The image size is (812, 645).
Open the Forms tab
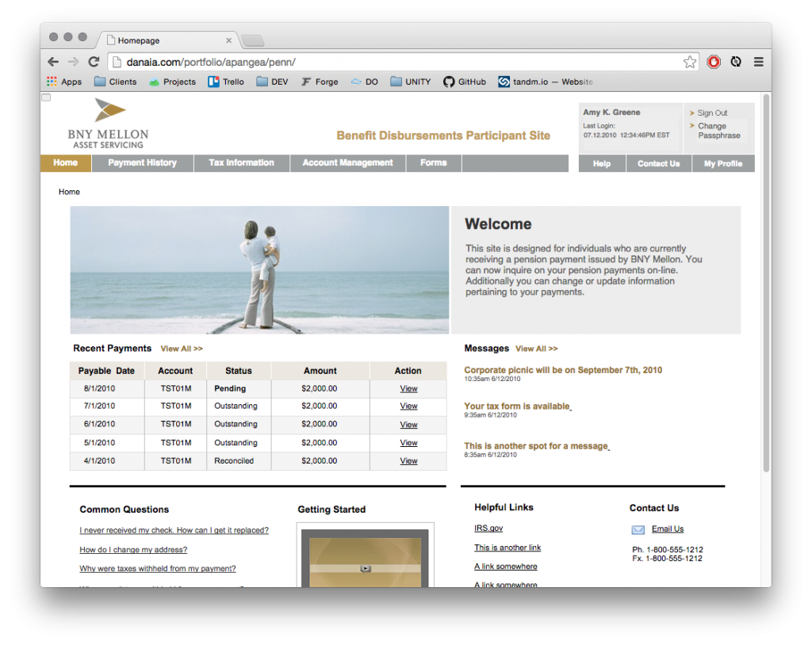(x=434, y=163)
